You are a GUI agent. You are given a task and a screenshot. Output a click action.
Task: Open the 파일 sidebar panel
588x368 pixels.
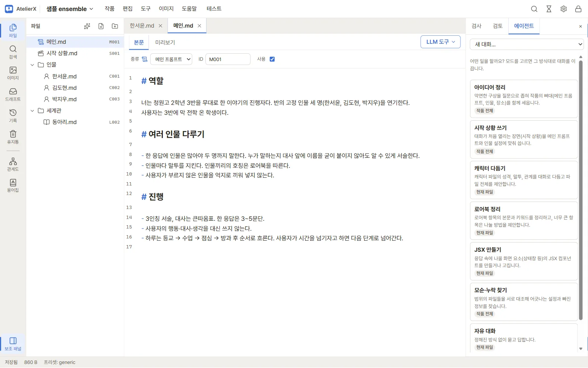13,31
